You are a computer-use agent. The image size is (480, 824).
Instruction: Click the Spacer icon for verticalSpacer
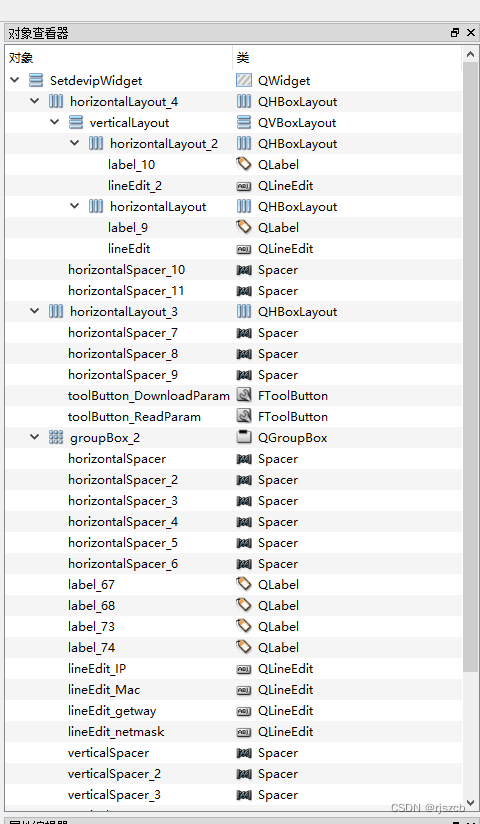coord(243,753)
